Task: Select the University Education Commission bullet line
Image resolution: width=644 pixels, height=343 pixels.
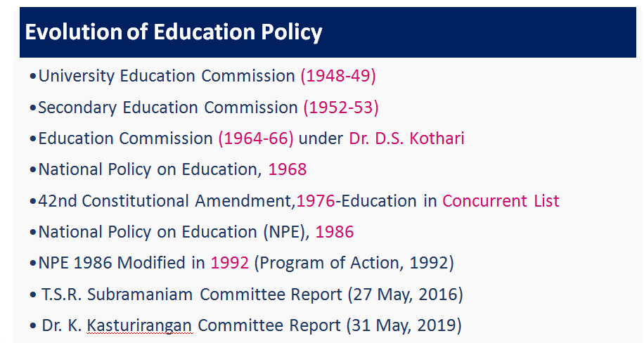Action: [x=203, y=76]
